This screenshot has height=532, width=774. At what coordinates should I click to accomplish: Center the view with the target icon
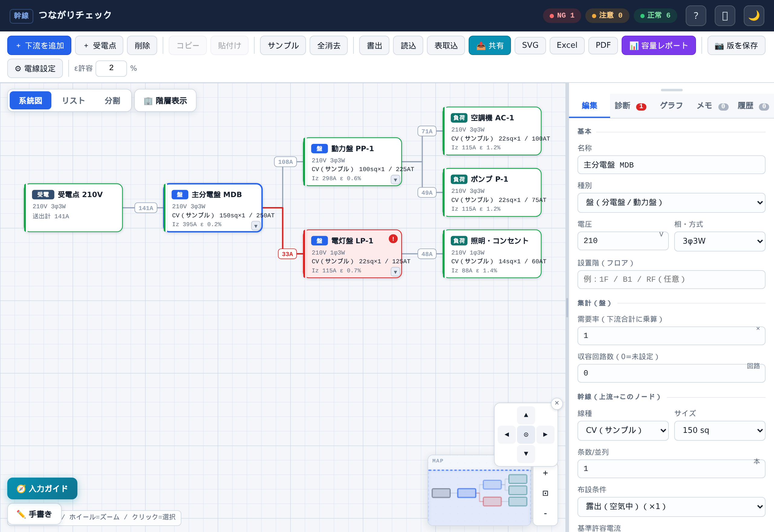(x=526, y=434)
